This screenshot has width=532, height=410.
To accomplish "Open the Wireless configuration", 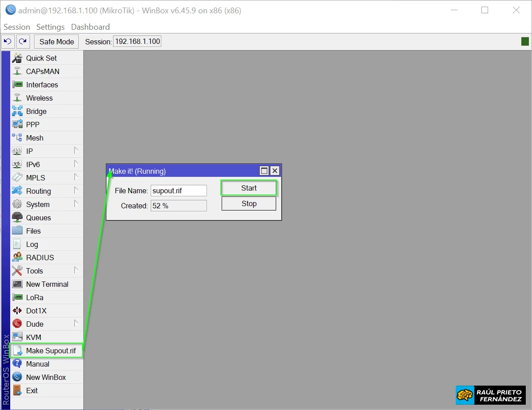I will [x=39, y=98].
